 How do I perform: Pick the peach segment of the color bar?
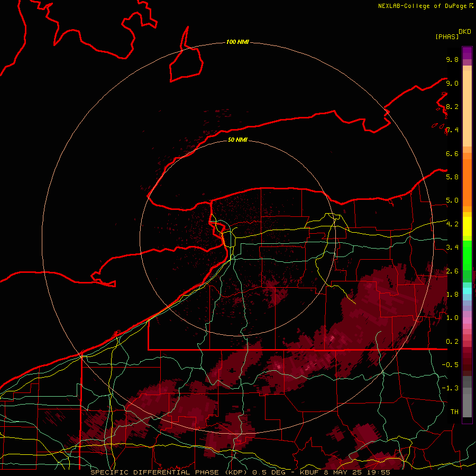[x=467, y=108]
